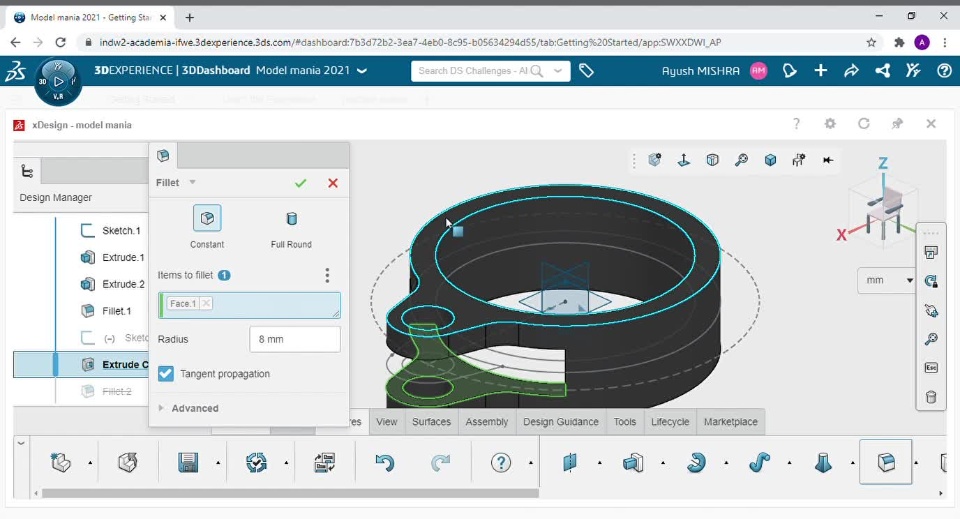The width and height of the screenshot is (960, 519).
Task: Click the action bar horizontal scrollbar
Action: coord(290,493)
